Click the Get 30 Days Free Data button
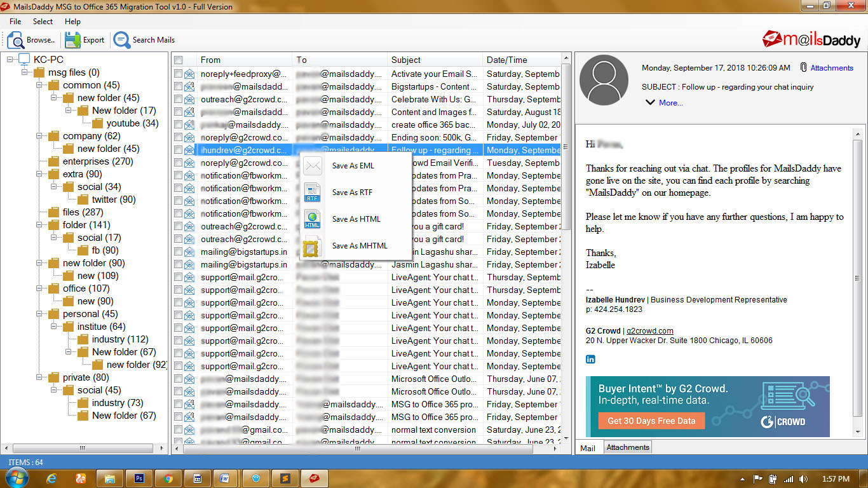The height and width of the screenshot is (488, 868). coord(651,421)
